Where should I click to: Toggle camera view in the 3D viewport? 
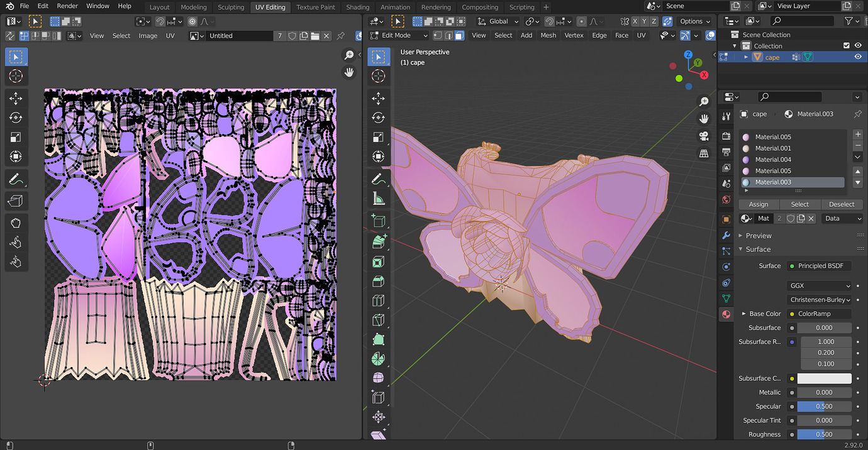point(704,136)
